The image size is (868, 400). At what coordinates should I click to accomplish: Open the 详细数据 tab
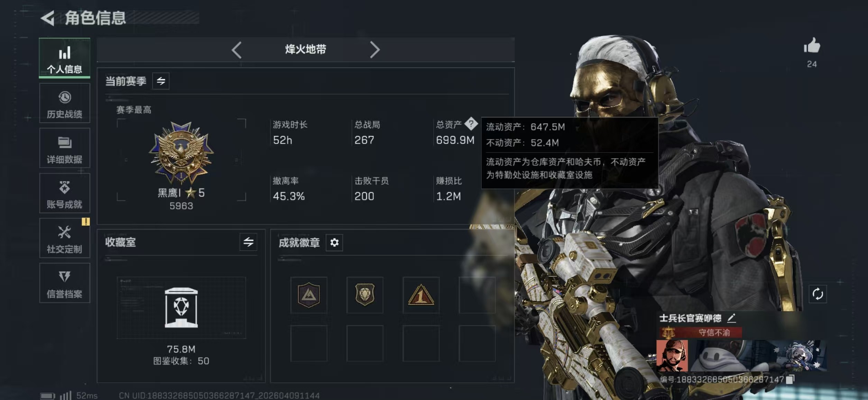point(65,148)
